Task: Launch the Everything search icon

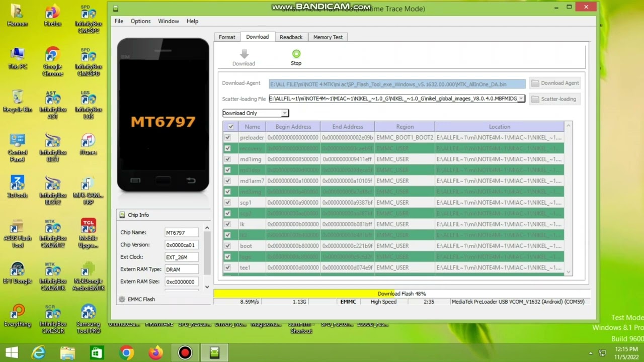Action: [x=17, y=316]
